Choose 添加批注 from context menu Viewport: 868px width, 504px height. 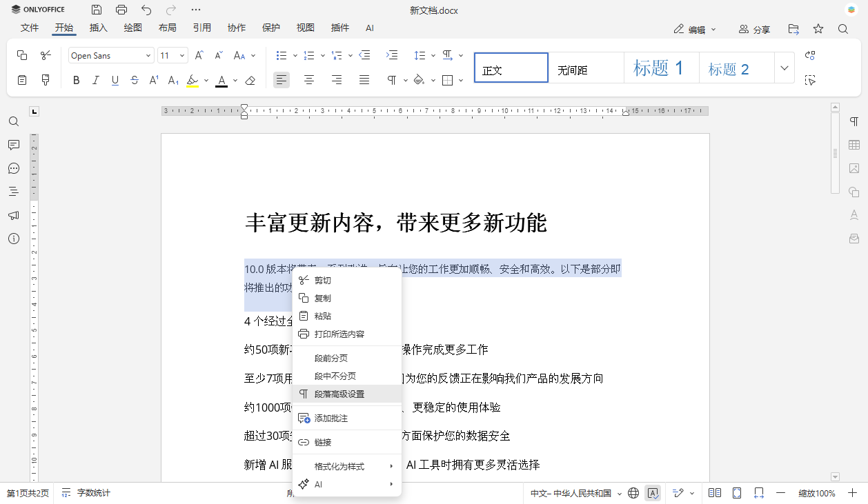347,419
